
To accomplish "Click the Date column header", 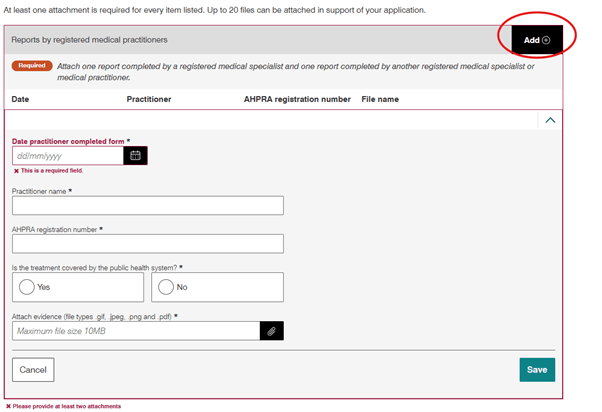I will [x=20, y=99].
